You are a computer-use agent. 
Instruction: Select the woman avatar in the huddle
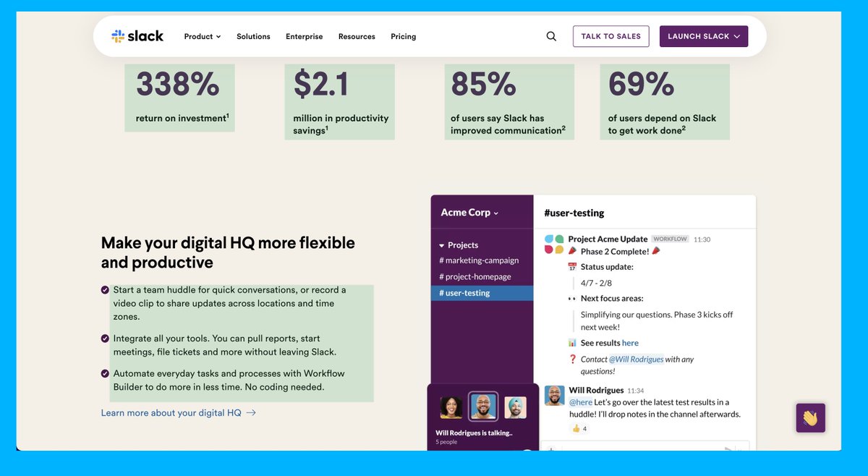451,407
